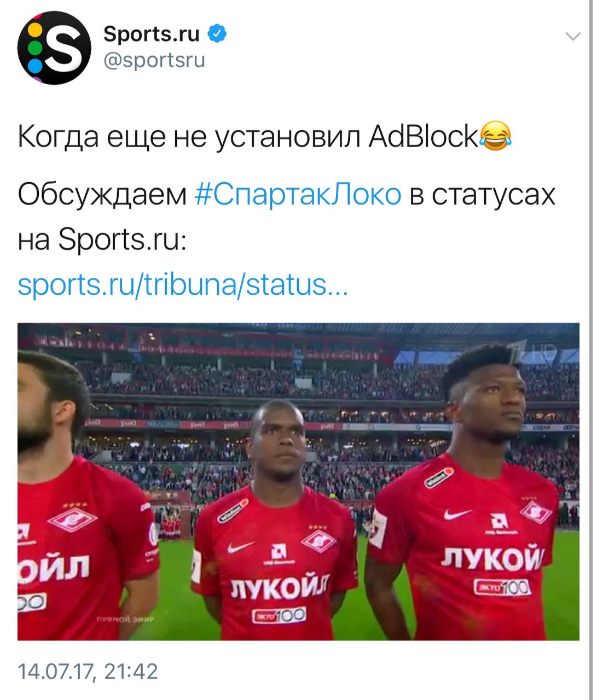597x700 pixels.
Task: Click the blue verified badge
Action: tap(217, 34)
